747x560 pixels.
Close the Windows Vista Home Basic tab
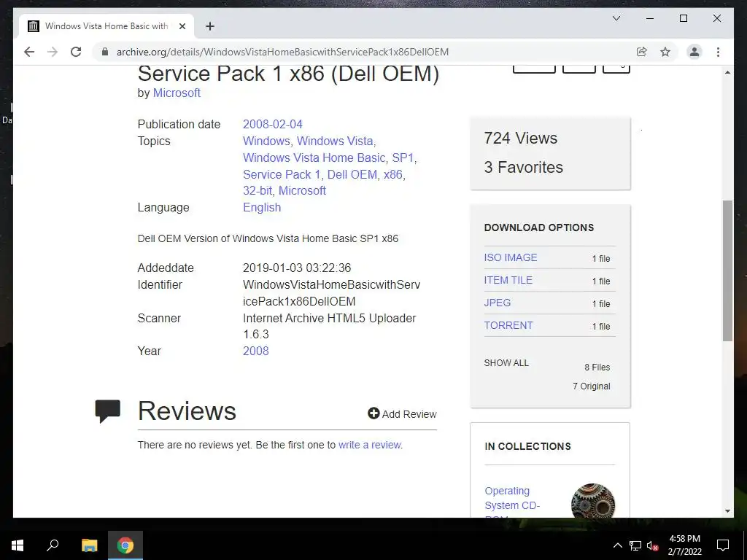click(x=182, y=26)
